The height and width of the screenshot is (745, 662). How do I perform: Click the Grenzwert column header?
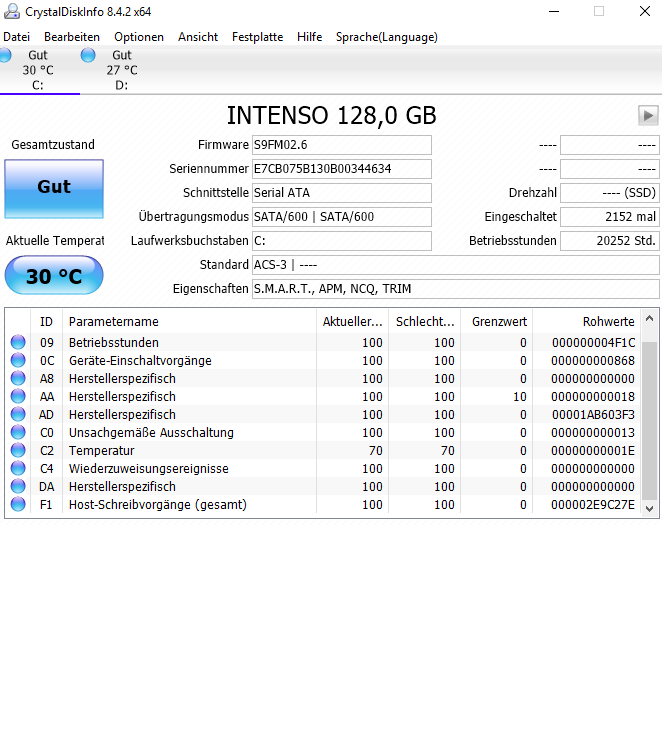pyautogui.click(x=497, y=322)
